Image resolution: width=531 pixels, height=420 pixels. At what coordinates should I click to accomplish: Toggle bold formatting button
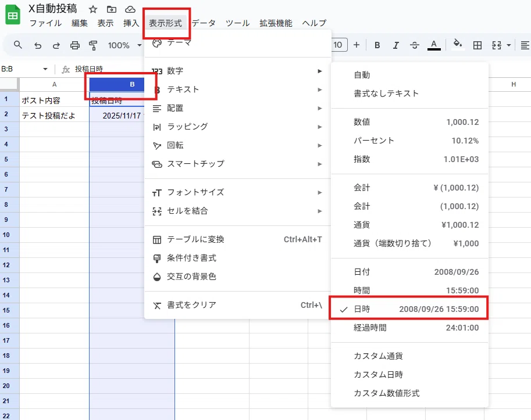point(377,45)
